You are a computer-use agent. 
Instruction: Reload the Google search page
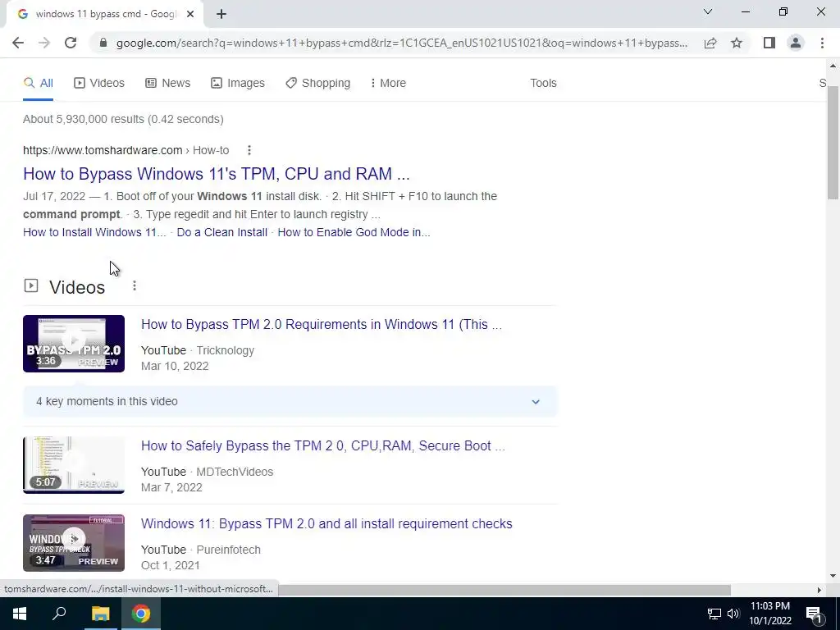coord(71,43)
